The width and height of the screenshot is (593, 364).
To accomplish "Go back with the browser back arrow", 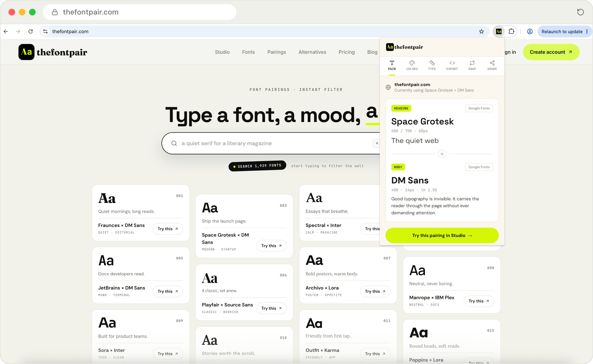I will point(6,31).
